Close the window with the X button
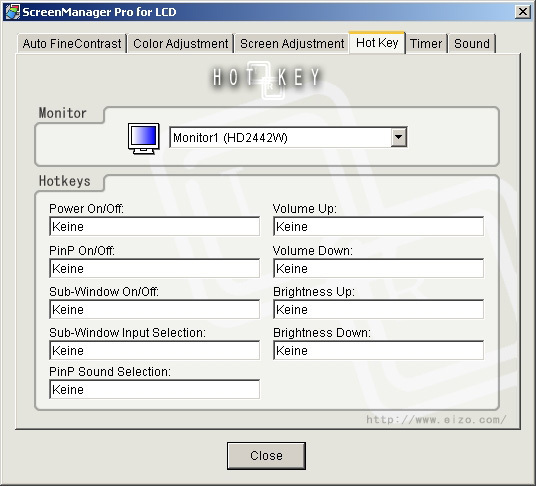The height and width of the screenshot is (486, 536). pos(523,12)
